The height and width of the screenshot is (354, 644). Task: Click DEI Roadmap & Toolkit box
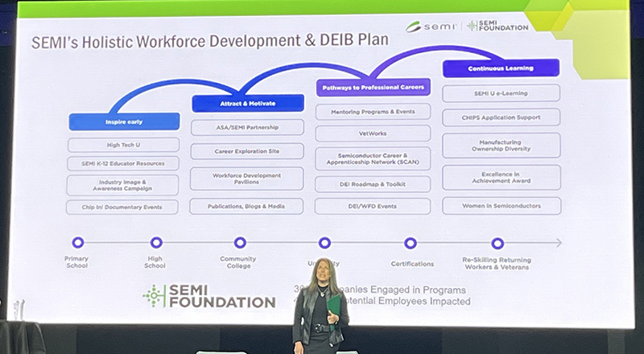[373, 184]
